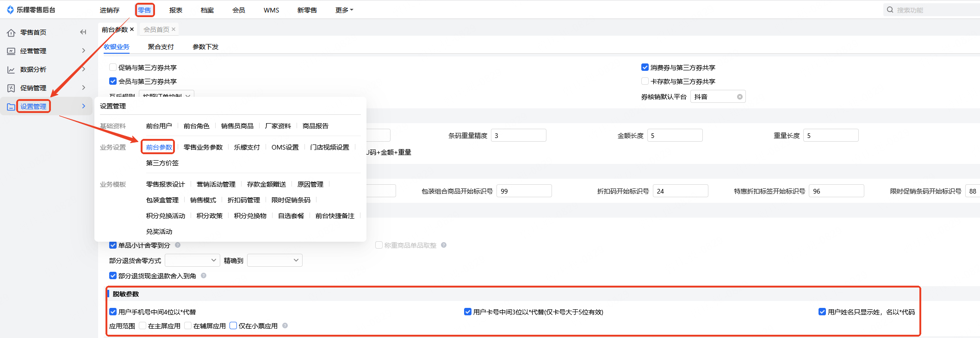Click help icon beside 仅在小票应用
980x338 pixels.
click(x=285, y=325)
